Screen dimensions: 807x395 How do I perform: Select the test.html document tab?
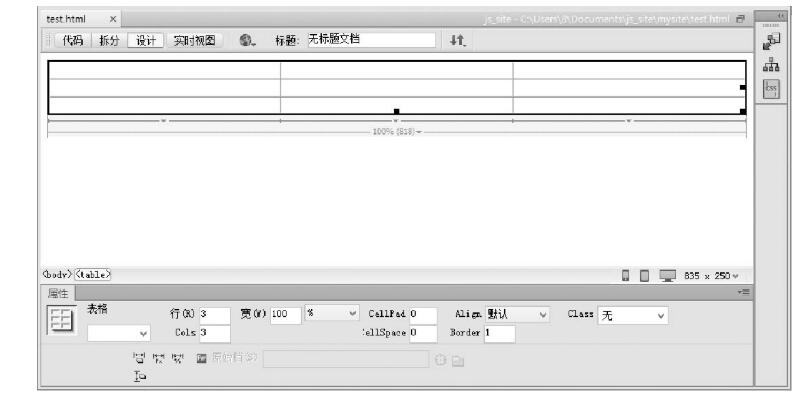(66, 20)
